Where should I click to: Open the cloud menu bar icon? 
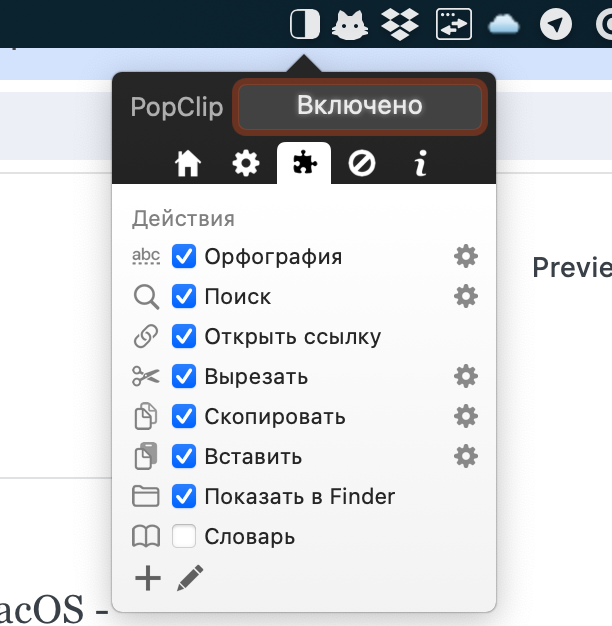[x=504, y=24]
